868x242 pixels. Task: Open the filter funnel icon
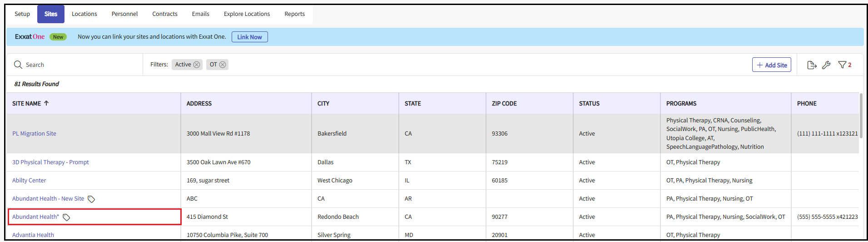pos(842,65)
